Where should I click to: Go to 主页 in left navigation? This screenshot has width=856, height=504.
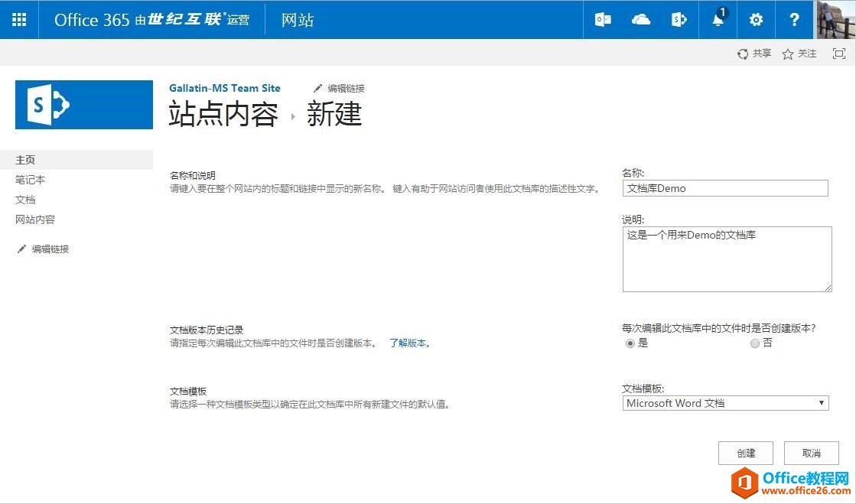tap(25, 160)
